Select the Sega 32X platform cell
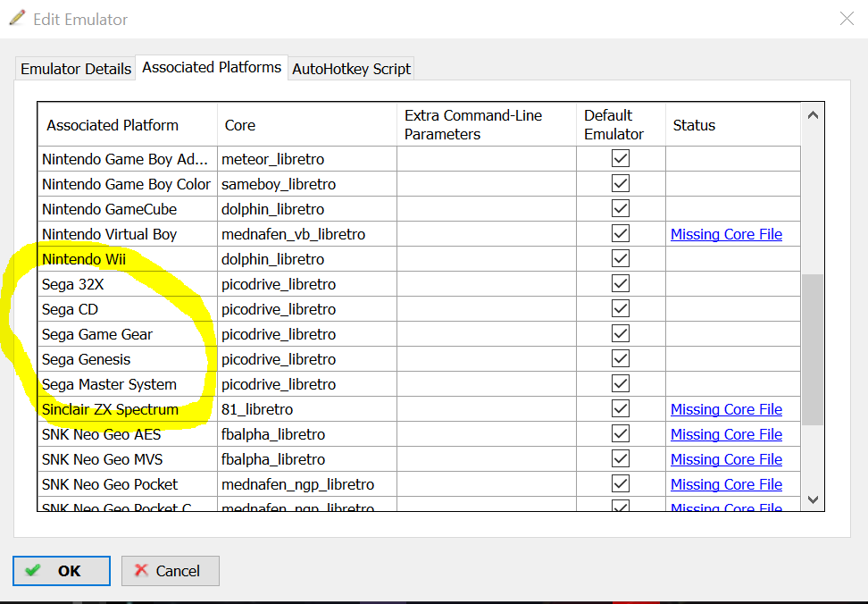This screenshot has height=604, width=868. (x=128, y=284)
